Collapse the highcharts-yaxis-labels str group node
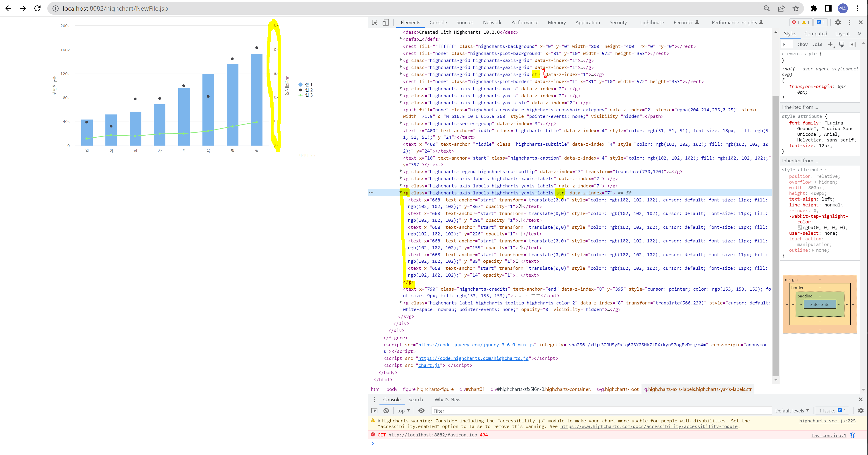The image size is (868, 455). click(x=401, y=192)
